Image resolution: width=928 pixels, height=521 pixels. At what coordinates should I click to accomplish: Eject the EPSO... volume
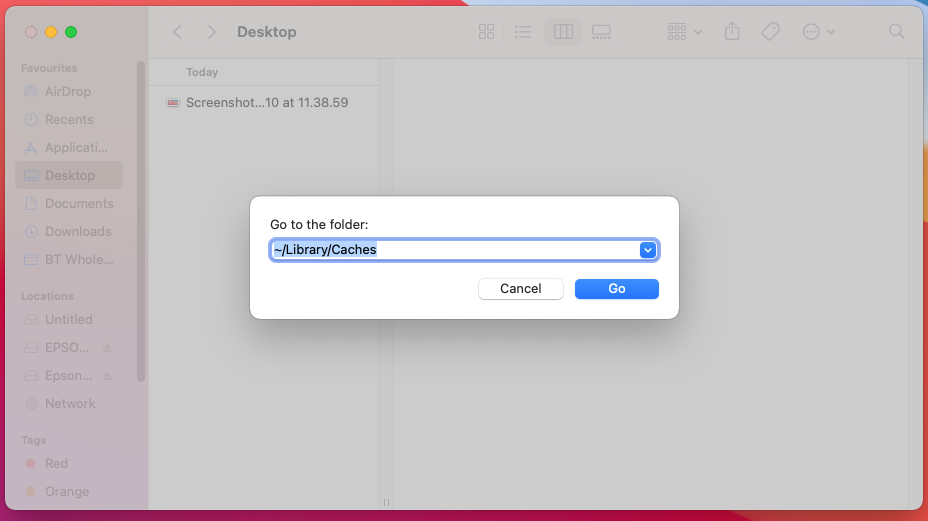click(107, 348)
